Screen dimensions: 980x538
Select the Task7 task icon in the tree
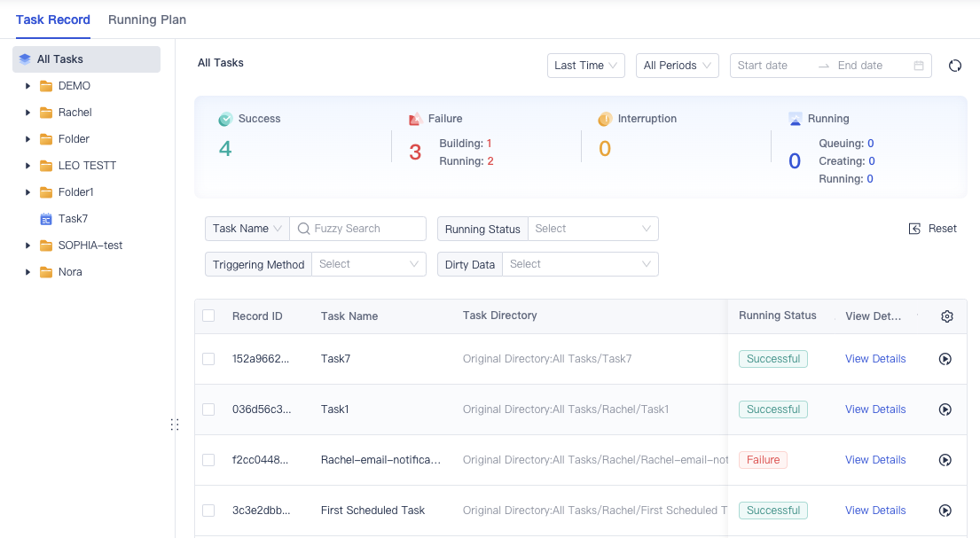[46, 219]
